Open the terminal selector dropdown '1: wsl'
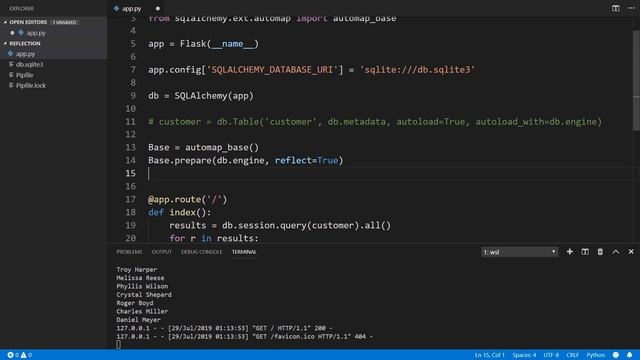The height and width of the screenshot is (360, 640). click(x=519, y=252)
